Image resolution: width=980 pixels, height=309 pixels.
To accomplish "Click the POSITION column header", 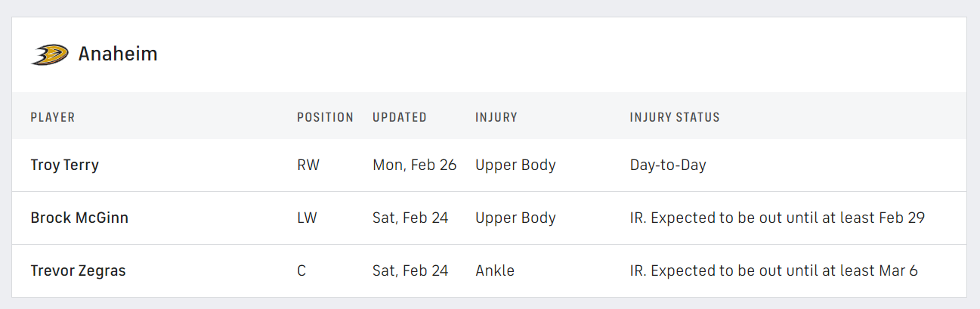I will pyautogui.click(x=325, y=117).
